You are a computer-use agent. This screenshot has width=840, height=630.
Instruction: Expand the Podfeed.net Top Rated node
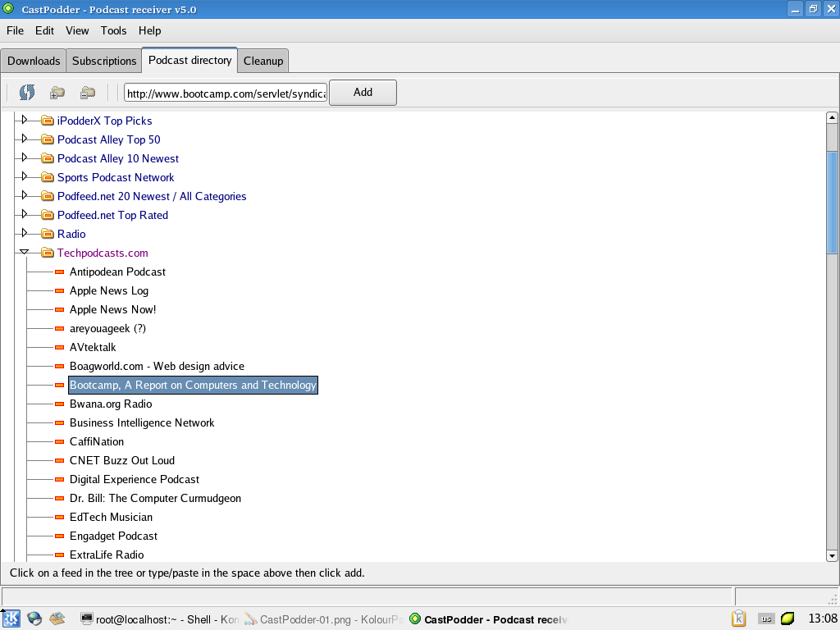pyautogui.click(x=24, y=214)
